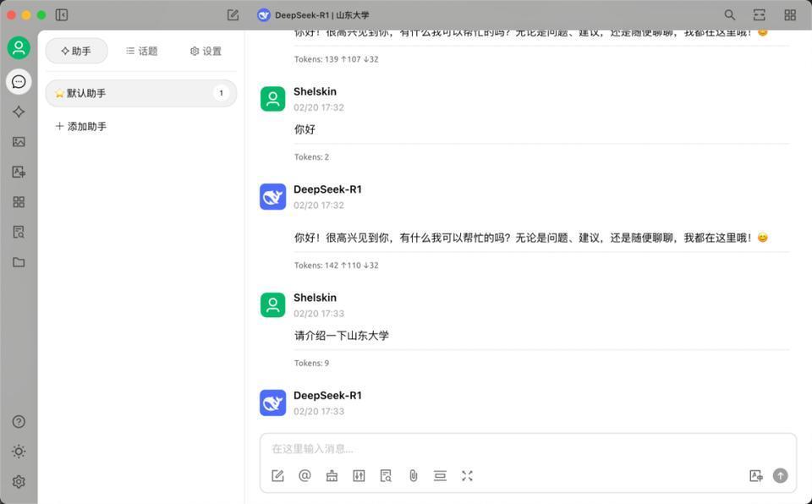This screenshot has width=812, height=504.
Task: Toggle expanded input box size
Action: tap(467, 476)
